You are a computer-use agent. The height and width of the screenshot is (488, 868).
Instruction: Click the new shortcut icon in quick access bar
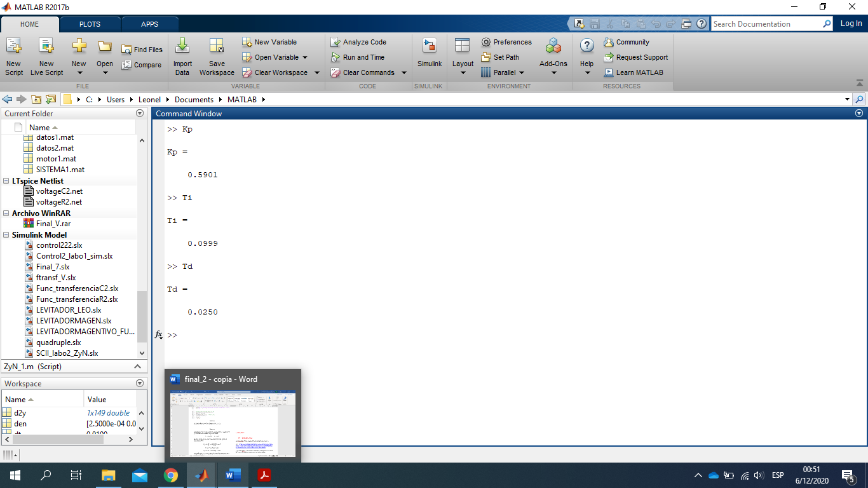[x=579, y=24]
